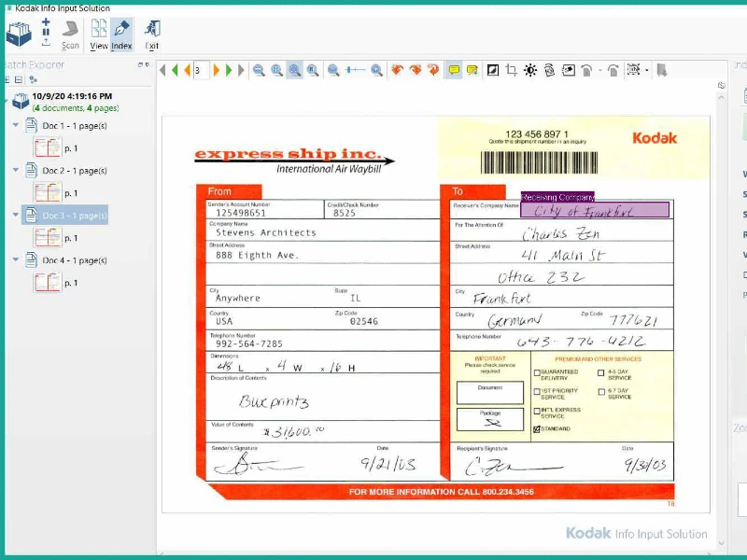The height and width of the screenshot is (560, 747).
Task: Go to first document with gray left arrow
Action: pyautogui.click(x=162, y=71)
